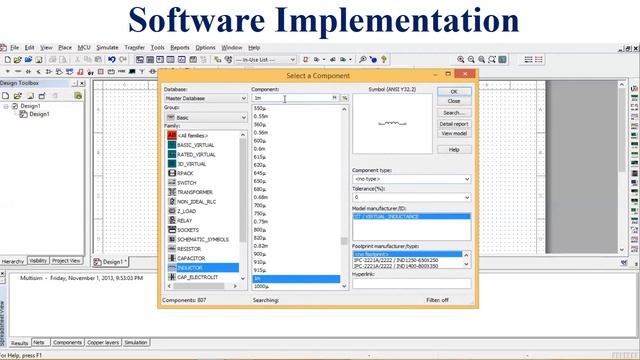
Task: Open the Reports menu
Action: (x=180, y=48)
